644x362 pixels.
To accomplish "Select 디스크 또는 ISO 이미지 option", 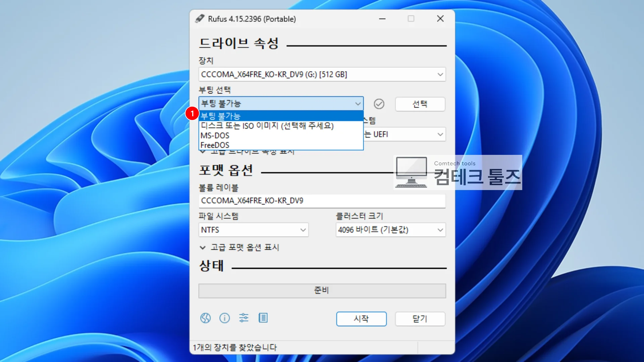I will click(x=281, y=126).
